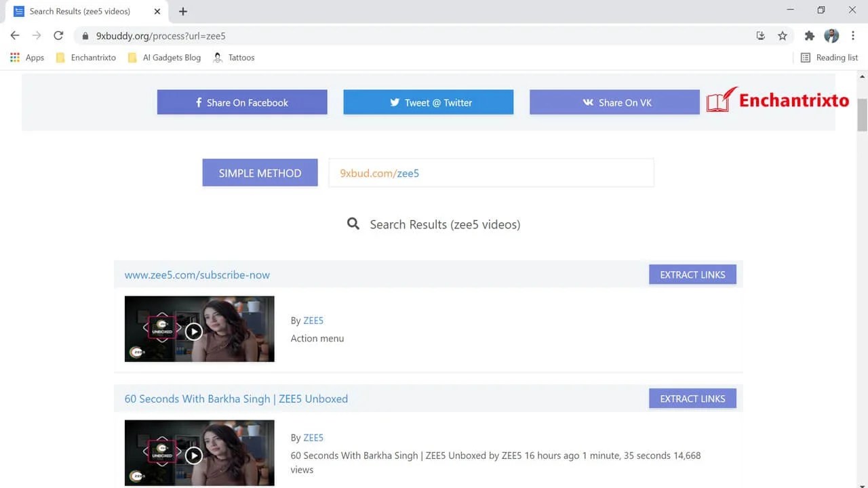Image resolution: width=868 pixels, height=488 pixels.
Task: Open the Apps grid shortcut
Action: click(27, 58)
